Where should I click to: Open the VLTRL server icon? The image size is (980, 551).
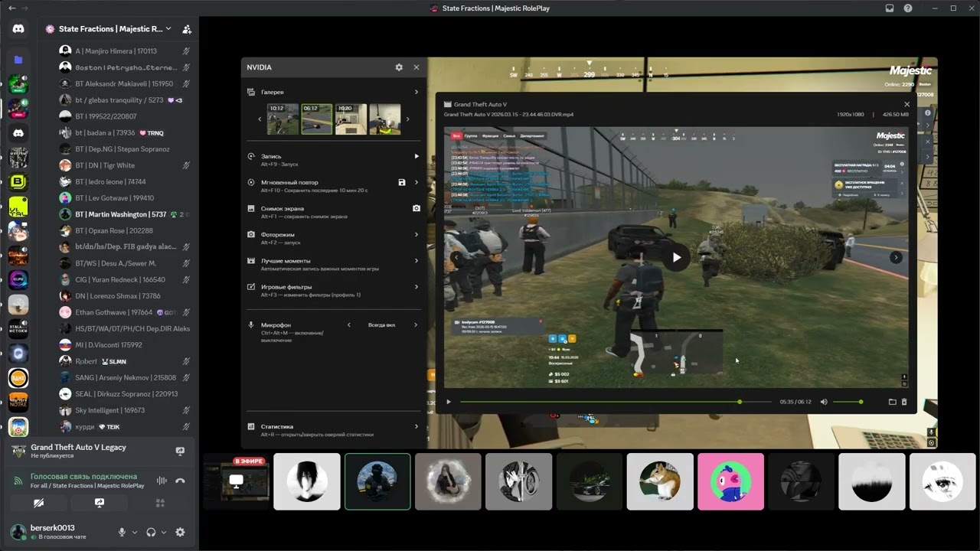click(x=18, y=207)
